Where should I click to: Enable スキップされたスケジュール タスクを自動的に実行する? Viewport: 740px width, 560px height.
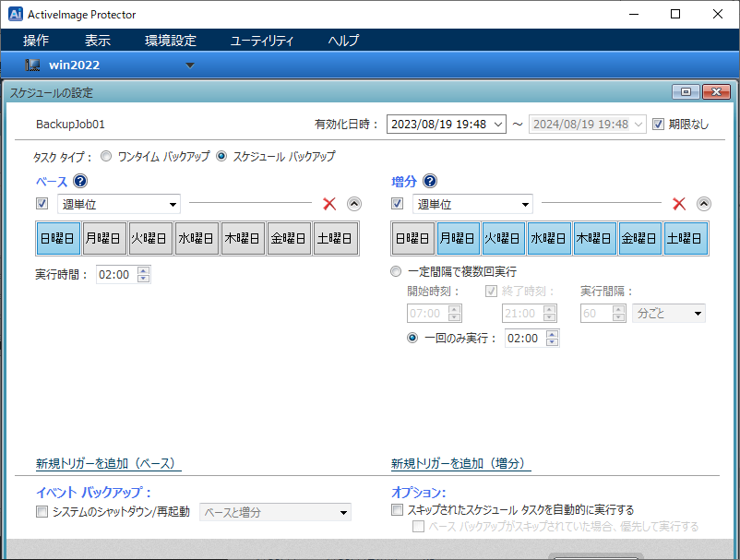pyautogui.click(x=398, y=509)
